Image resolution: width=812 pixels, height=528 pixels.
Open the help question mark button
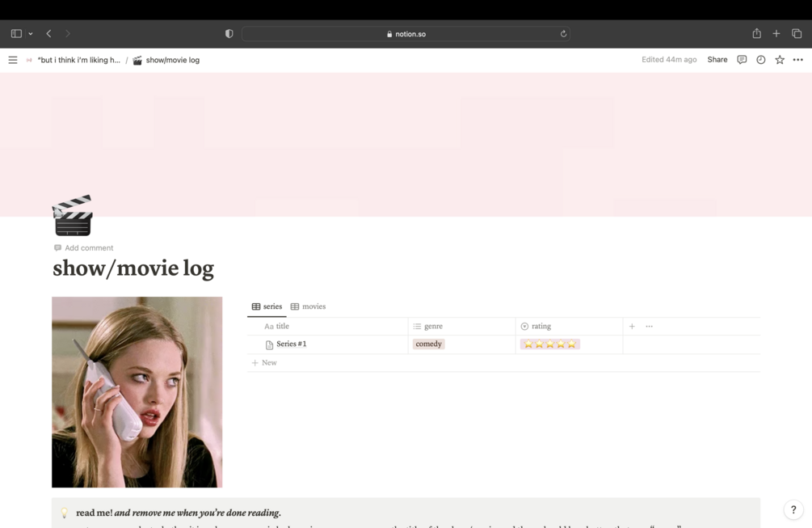(x=793, y=509)
